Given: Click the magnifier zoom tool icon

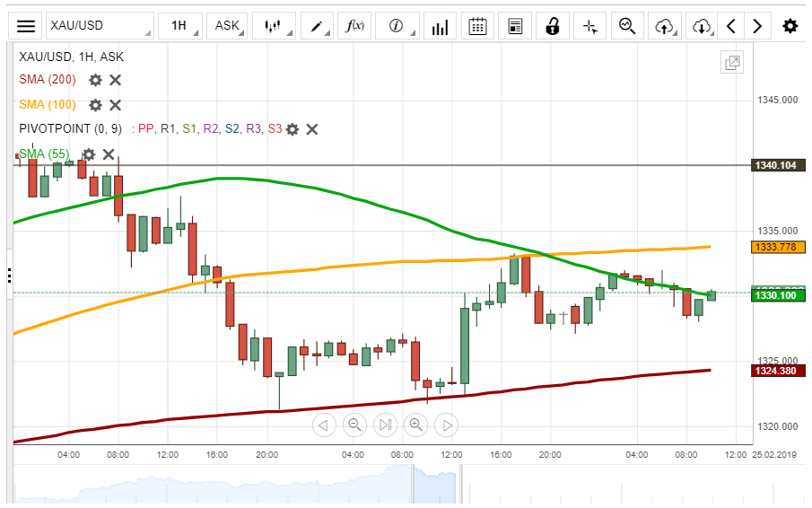Looking at the screenshot, I should pos(627,26).
